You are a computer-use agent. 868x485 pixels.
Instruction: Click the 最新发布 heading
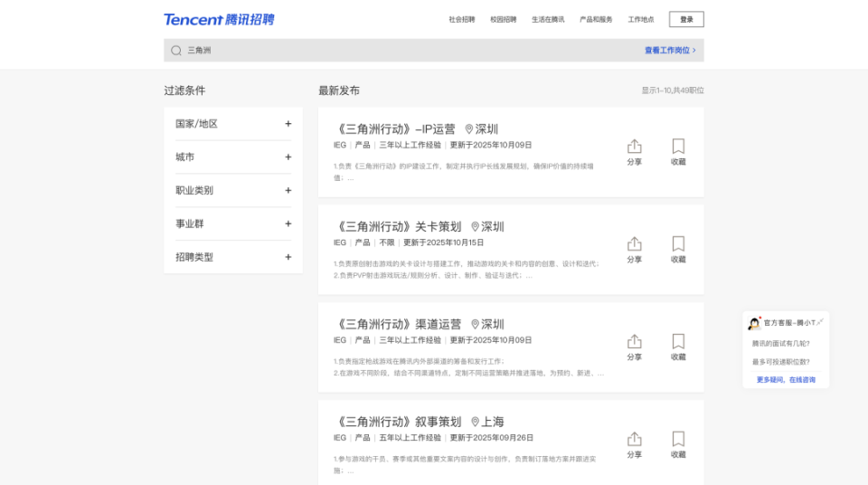click(339, 90)
